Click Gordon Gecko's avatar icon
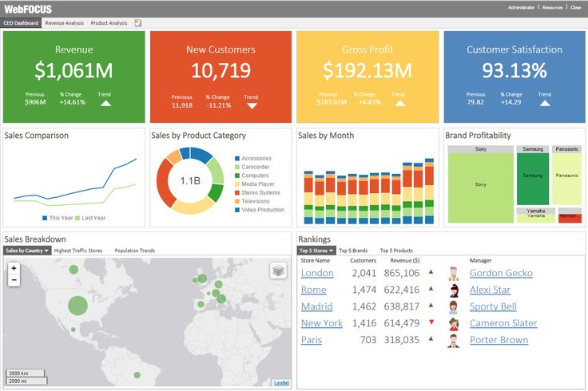588x391 pixels. pyautogui.click(x=454, y=273)
